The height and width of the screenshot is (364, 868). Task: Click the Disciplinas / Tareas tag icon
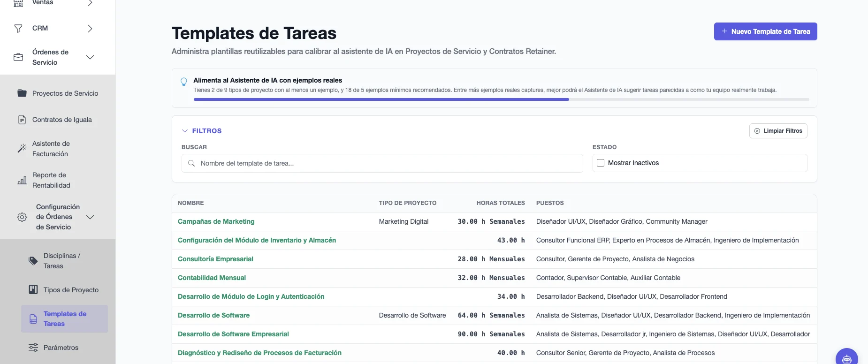click(33, 261)
